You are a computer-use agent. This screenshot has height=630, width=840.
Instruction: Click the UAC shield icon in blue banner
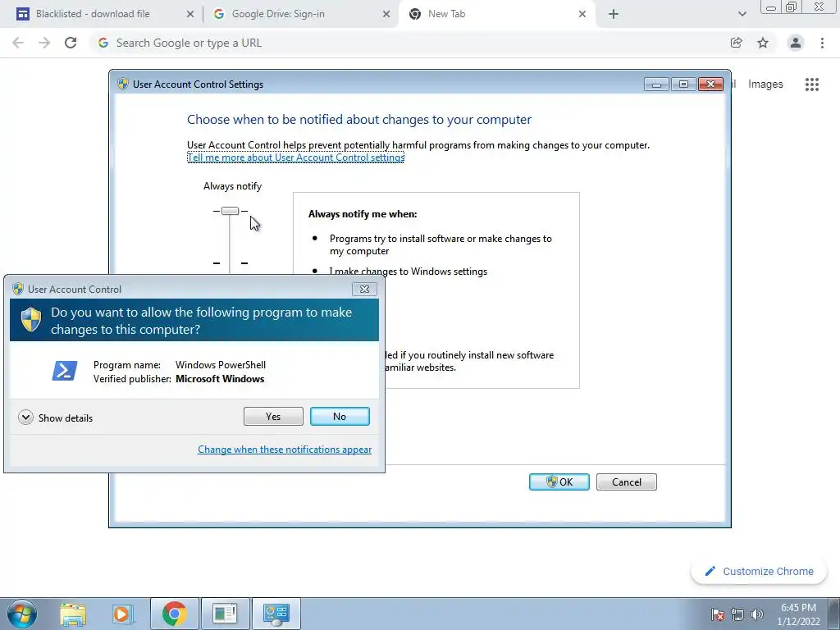click(31, 319)
